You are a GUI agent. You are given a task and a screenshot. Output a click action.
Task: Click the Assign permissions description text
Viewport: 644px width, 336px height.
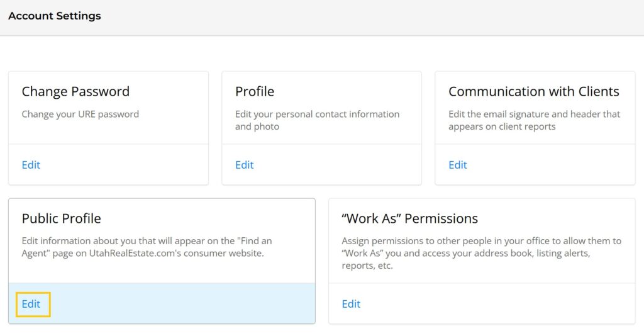481,253
